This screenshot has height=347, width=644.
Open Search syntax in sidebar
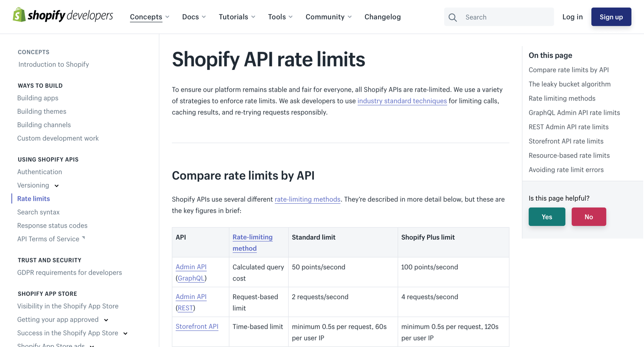pos(38,212)
